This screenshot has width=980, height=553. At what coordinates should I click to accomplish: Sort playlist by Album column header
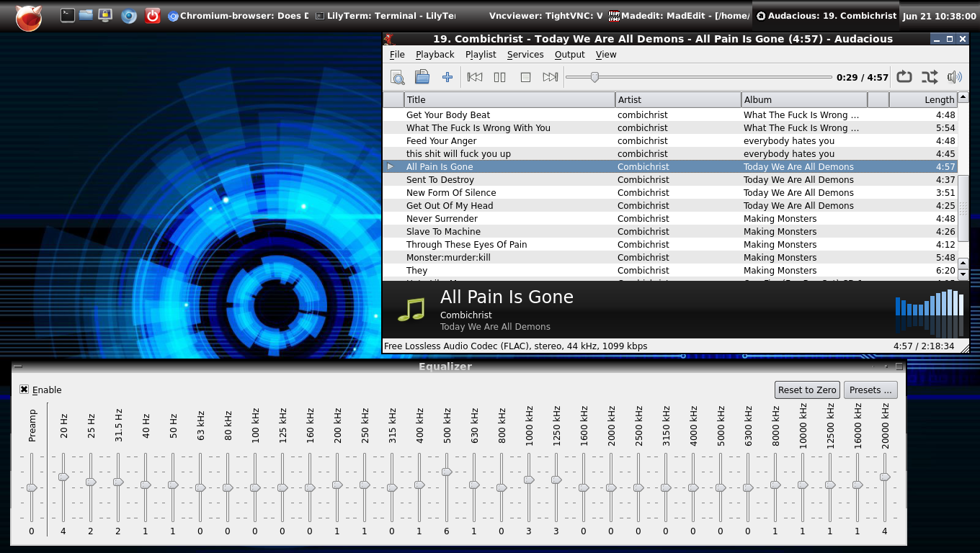804,100
